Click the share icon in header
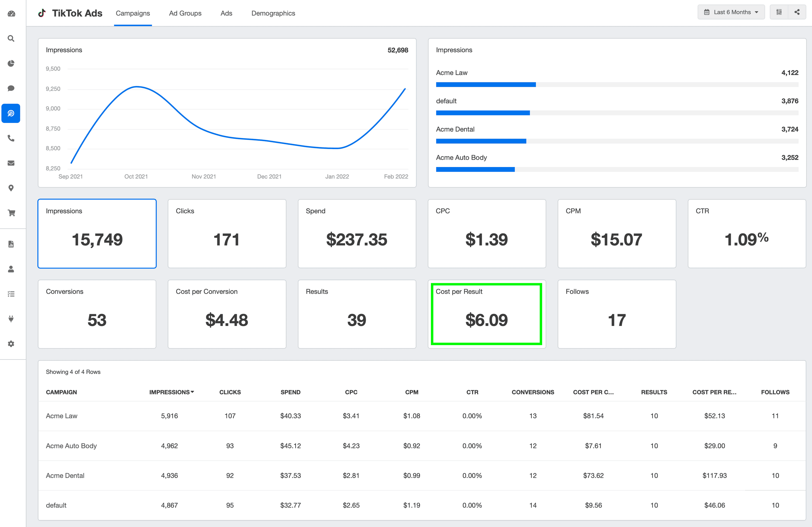Viewport: 812px width, 527px height. click(797, 12)
